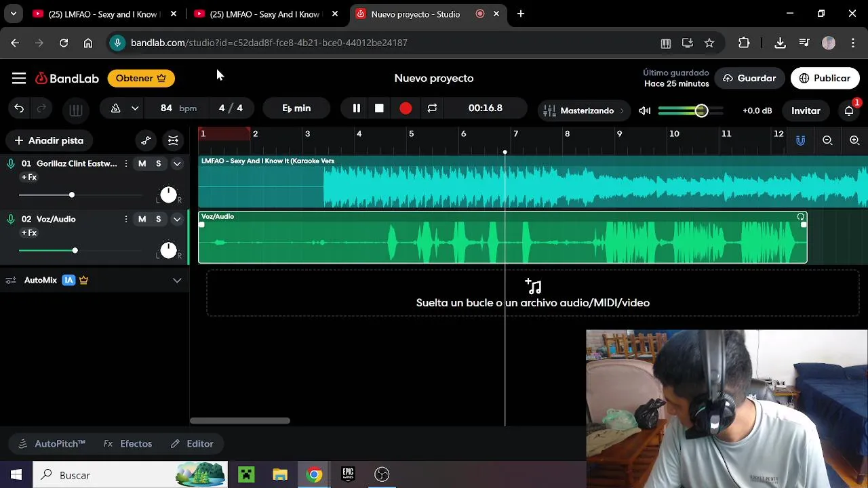Image resolution: width=868 pixels, height=488 pixels.
Task: Click the Invitar button
Action: point(806,110)
